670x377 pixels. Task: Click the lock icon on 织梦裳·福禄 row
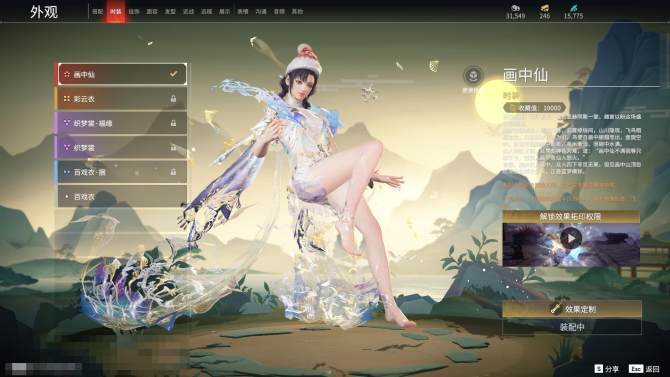point(173,123)
